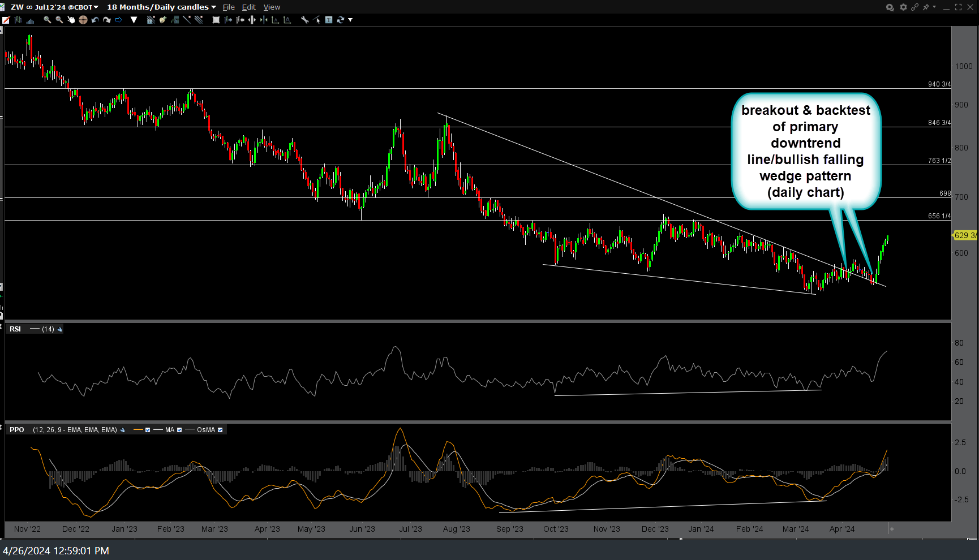Viewport: 979px width, 560px height.
Task: Select the hand pan tool
Action: pyautogui.click(x=71, y=20)
